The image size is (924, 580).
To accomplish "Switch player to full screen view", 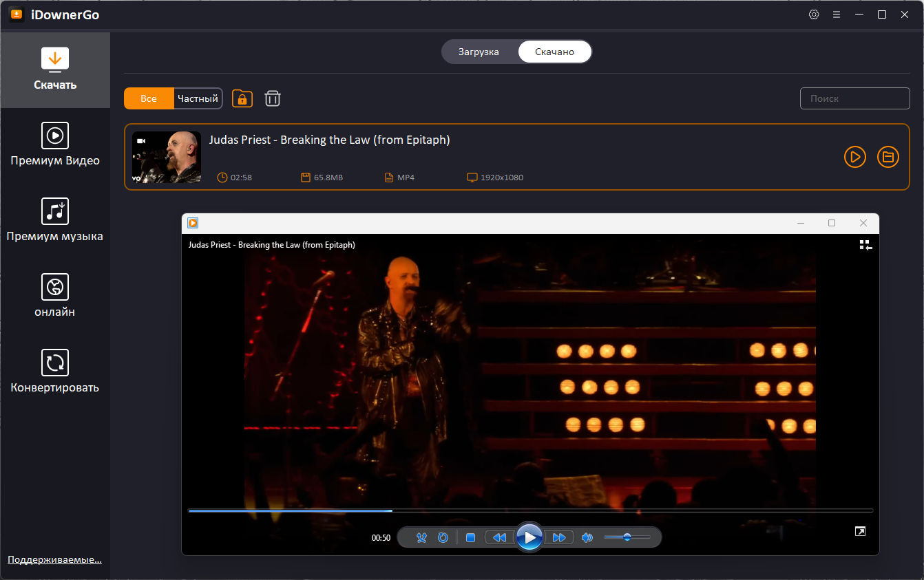I will [860, 531].
